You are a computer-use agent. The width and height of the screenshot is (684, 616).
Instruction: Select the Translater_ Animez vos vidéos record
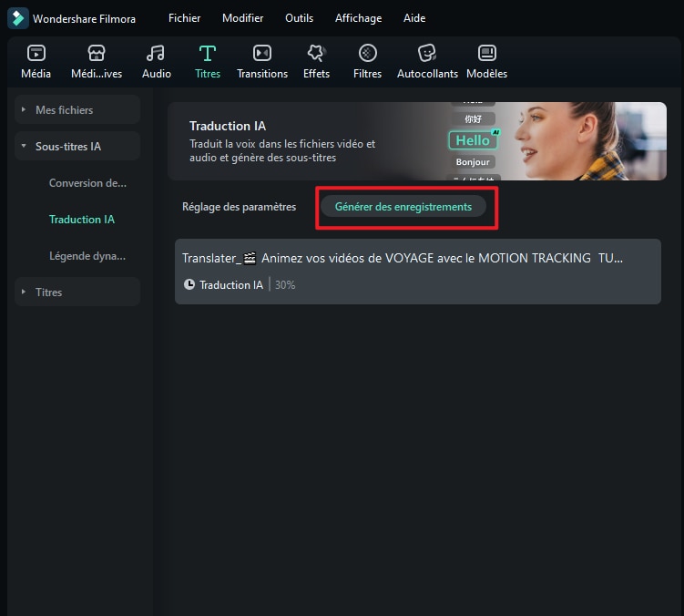(418, 272)
